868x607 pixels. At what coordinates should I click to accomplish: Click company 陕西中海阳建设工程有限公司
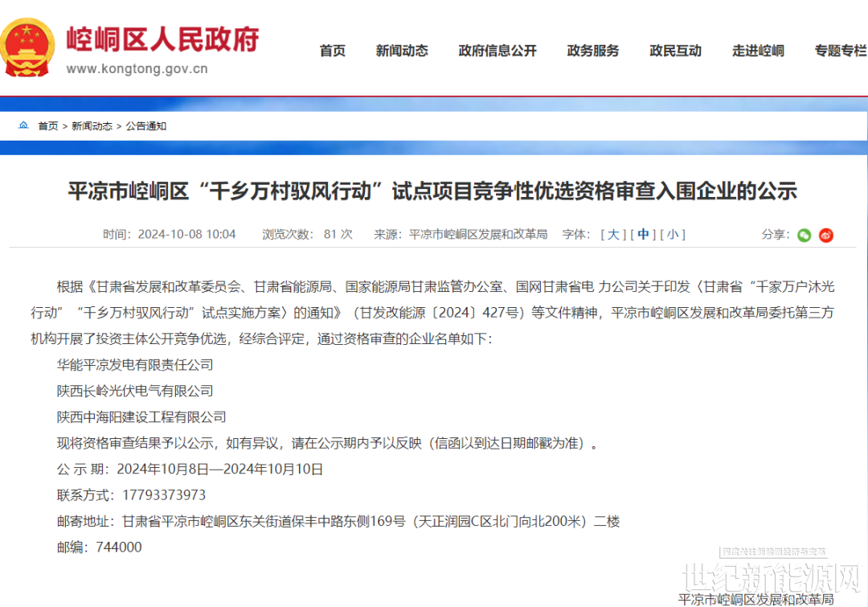pos(141,417)
